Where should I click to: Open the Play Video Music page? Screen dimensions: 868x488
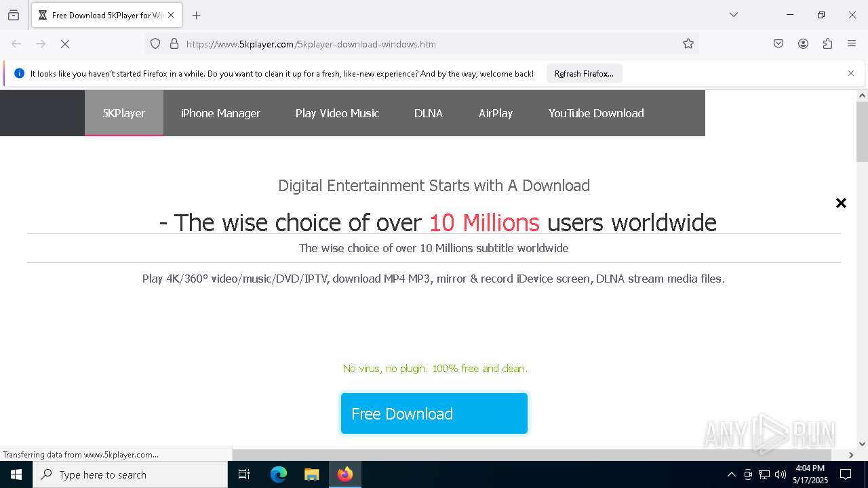tap(337, 113)
